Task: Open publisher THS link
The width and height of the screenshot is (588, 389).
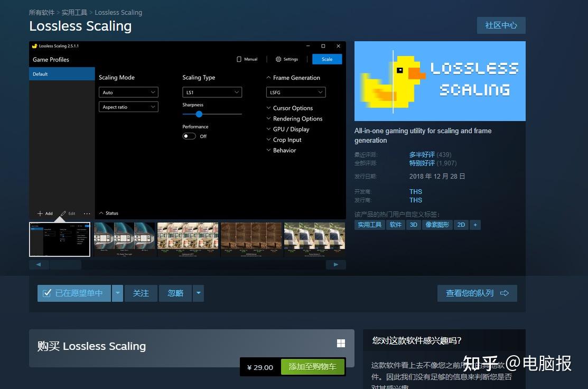Action: pyautogui.click(x=415, y=200)
